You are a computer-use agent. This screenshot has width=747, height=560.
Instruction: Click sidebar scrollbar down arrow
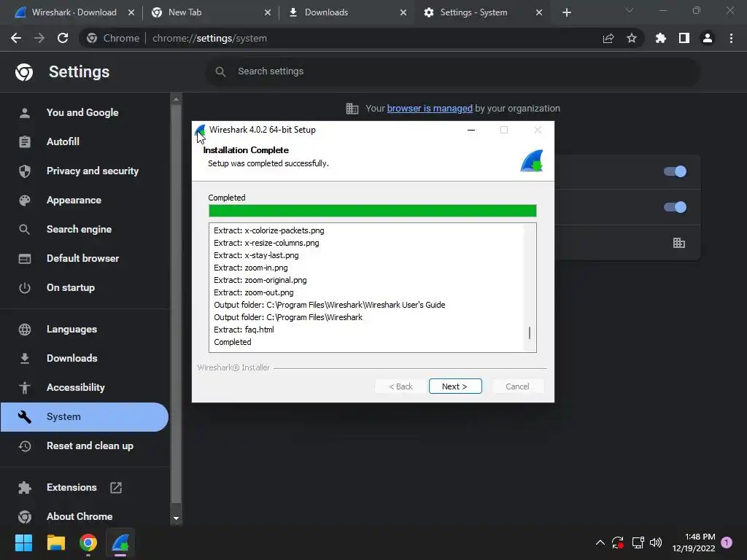(177, 518)
